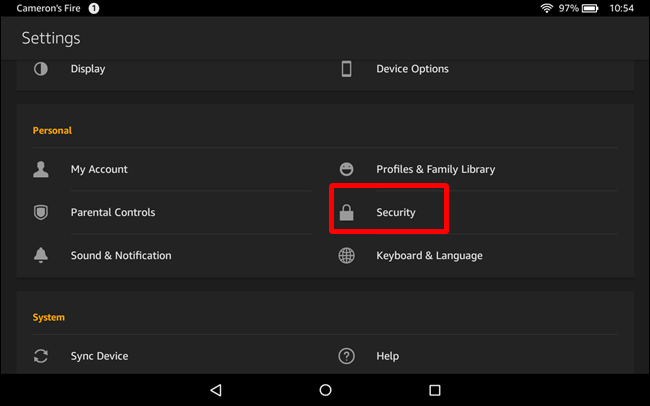
Task: Open Parental Controls settings
Action: click(113, 212)
